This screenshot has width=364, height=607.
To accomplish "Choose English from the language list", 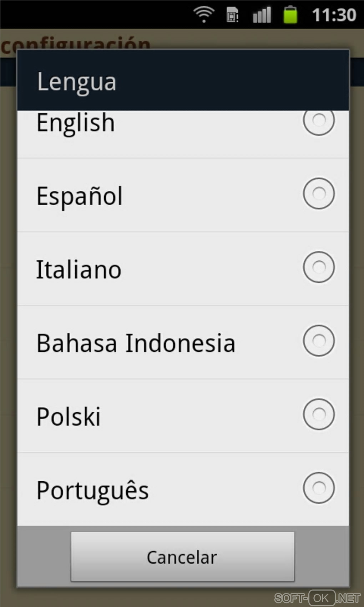I will click(76, 123).
